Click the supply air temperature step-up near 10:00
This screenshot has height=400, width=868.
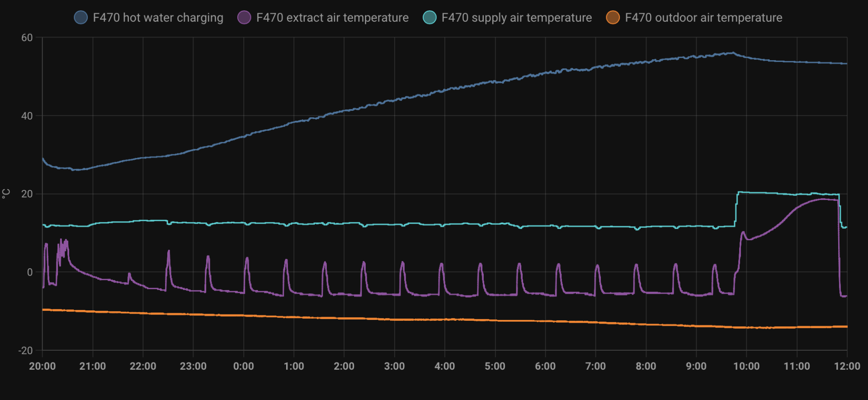pos(737,209)
